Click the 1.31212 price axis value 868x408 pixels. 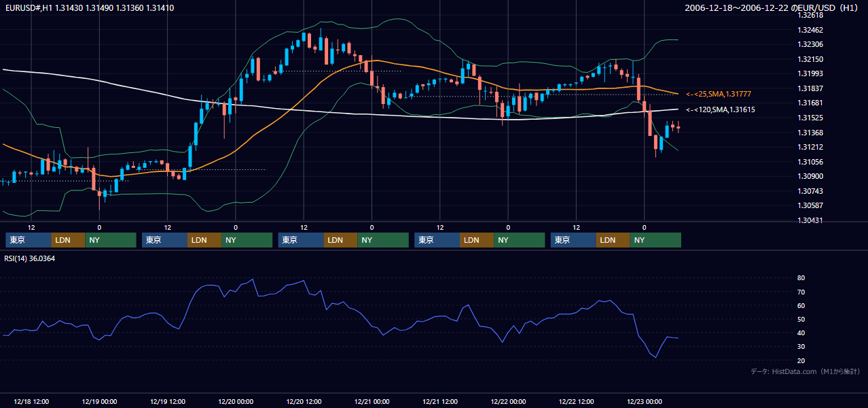tap(810, 147)
